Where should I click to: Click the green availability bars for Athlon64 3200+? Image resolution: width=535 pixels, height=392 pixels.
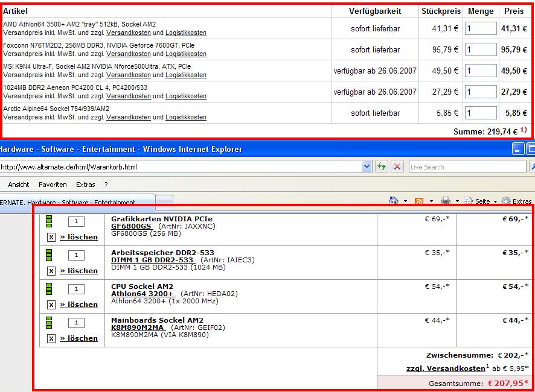49,289
